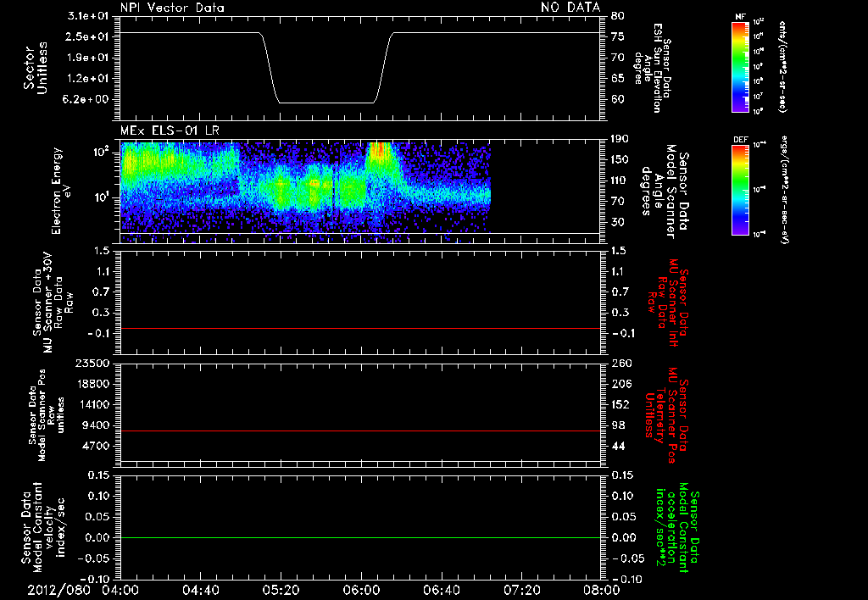Click the '2012/080' date label
This screenshot has width=868, height=600.
(58, 590)
